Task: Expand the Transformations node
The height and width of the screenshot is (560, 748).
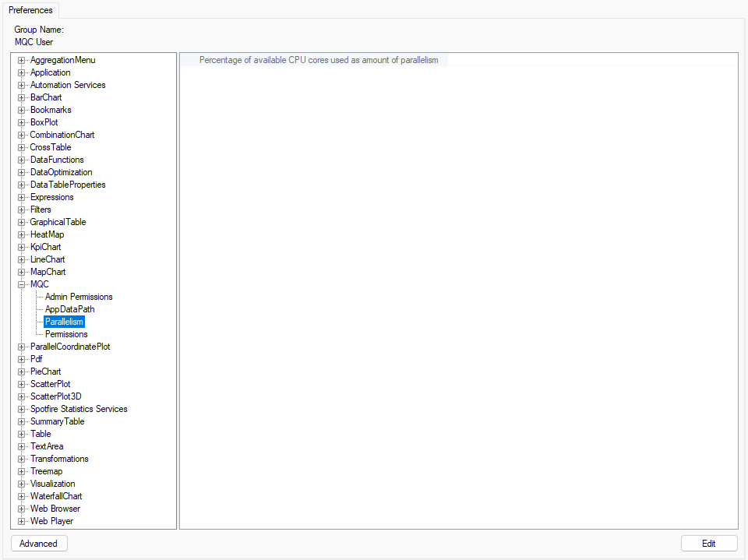Action: (22, 459)
